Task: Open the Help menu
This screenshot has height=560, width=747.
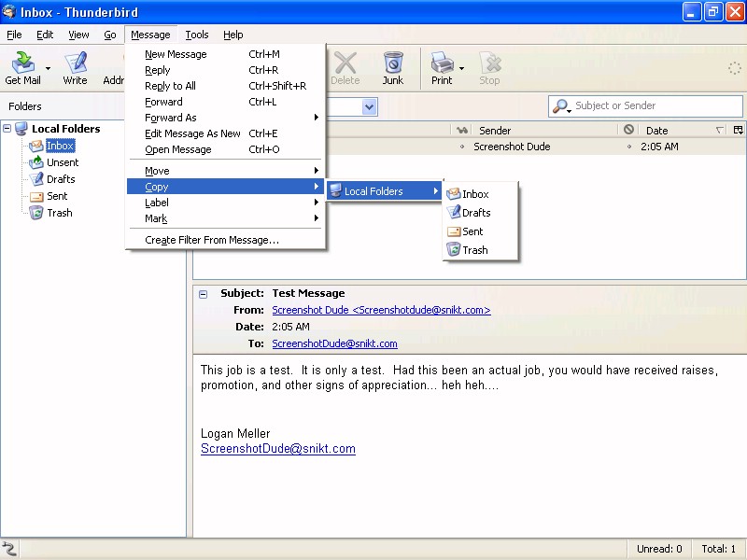Action: (233, 35)
